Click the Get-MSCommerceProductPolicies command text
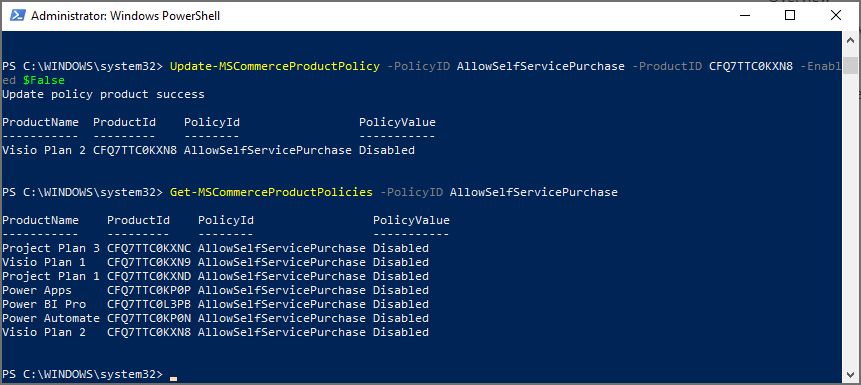 tap(271, 192)
